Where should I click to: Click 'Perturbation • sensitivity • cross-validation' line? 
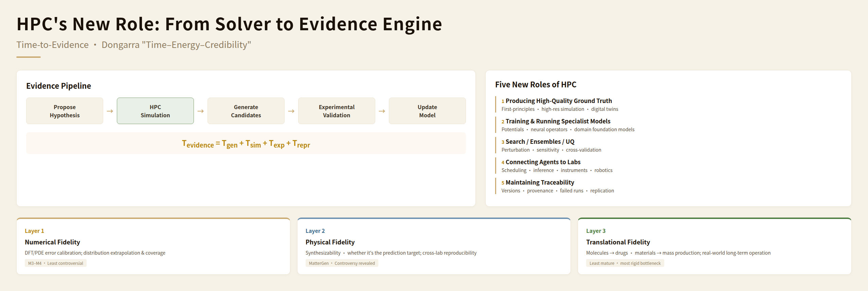tap(551, 150)
